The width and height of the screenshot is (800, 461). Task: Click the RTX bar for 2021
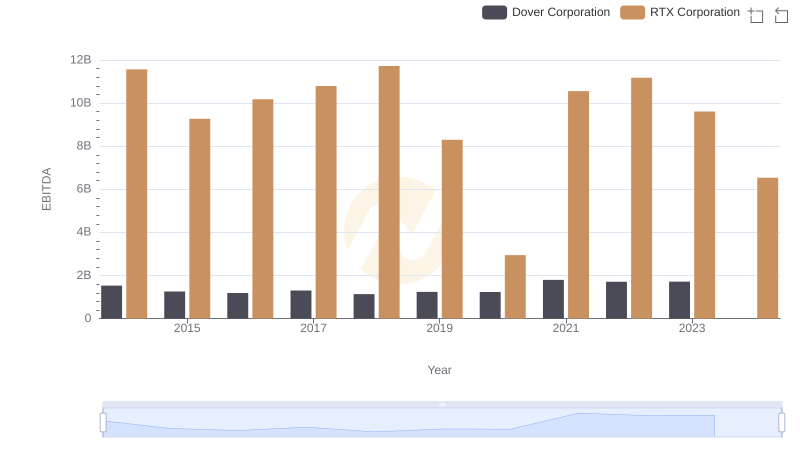click(579, 204)
